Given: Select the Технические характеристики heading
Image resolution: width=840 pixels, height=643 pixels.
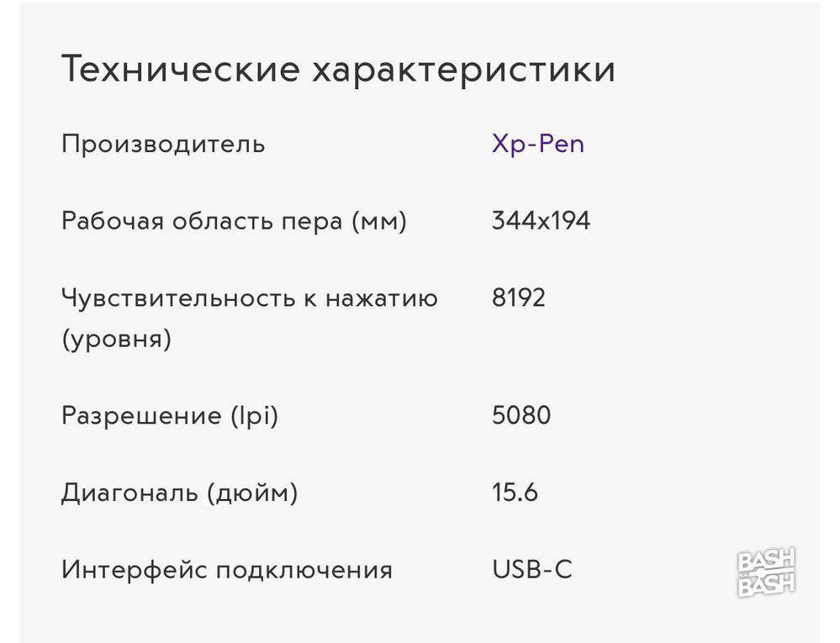Looking at the screenshot, I should click(338, 69).
